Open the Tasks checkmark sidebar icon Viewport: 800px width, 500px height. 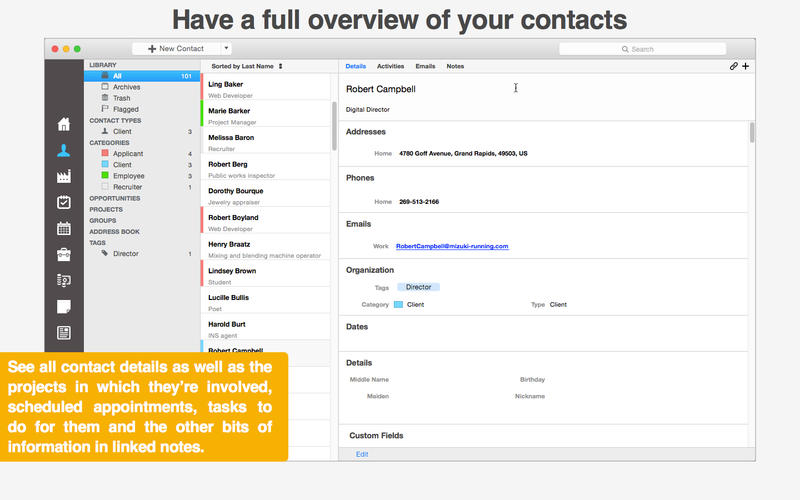coord(64,202)
